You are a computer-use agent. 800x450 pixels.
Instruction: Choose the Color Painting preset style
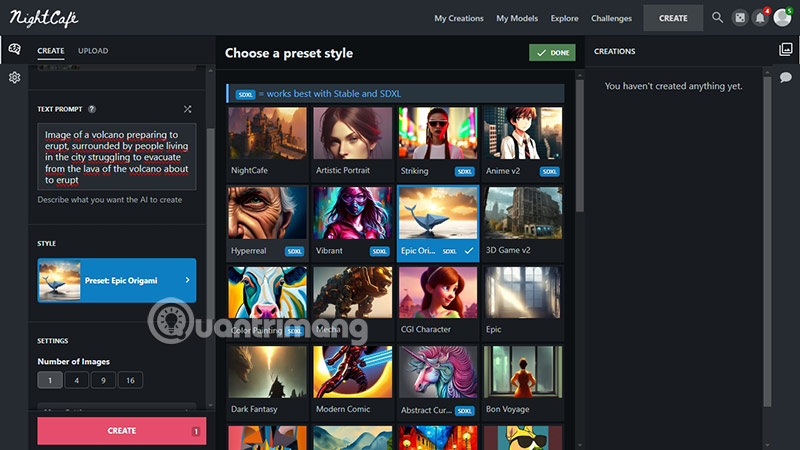pyautogui.click(x=267, y=303)
